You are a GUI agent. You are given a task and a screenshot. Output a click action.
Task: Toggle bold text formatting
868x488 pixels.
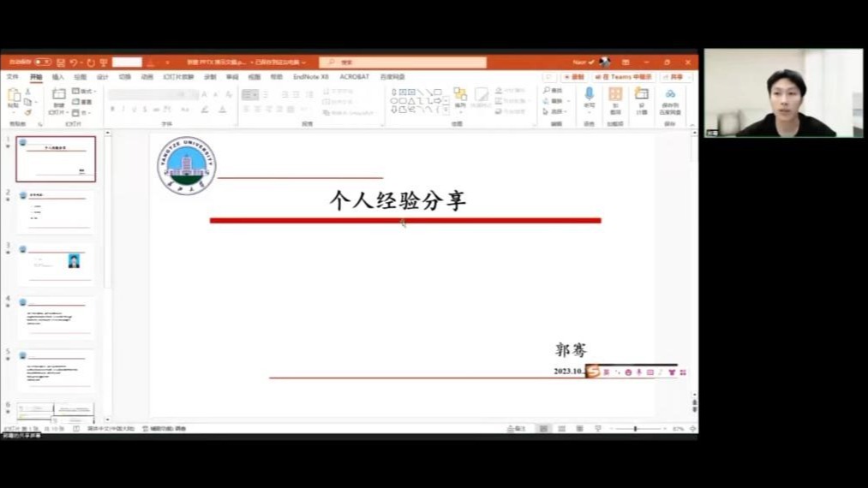(112, 110)
